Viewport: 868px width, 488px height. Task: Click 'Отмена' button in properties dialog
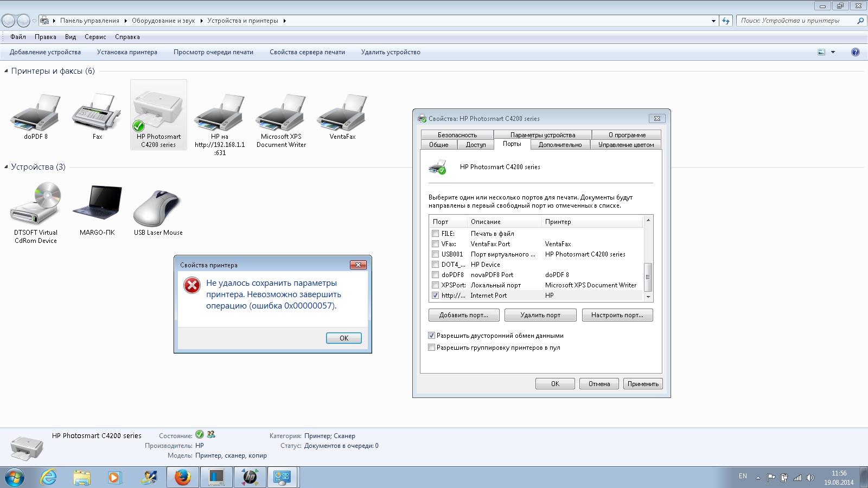coord(599,384)
